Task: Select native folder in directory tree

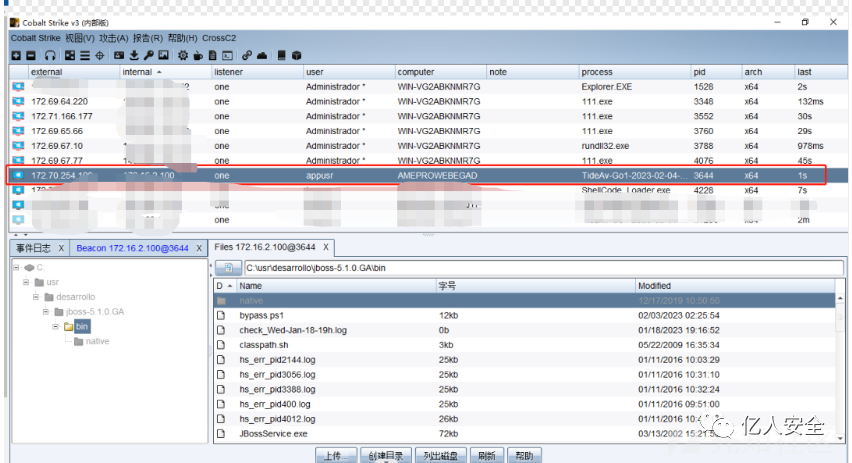Action: 97,341
